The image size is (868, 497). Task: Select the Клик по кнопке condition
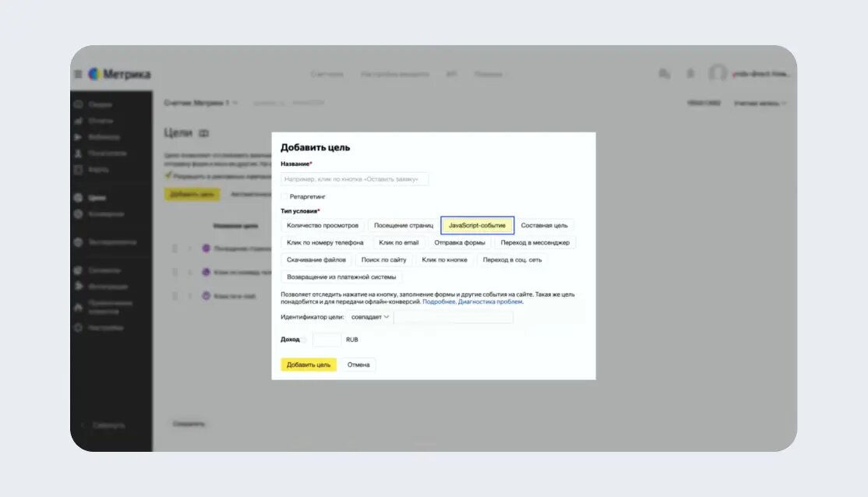point(444,259)
